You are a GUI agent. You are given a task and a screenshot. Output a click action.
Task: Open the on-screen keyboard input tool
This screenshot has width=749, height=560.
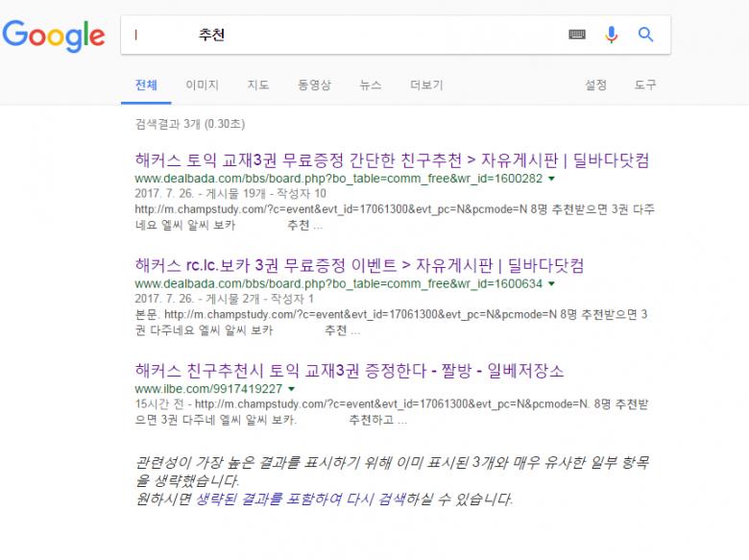tap(577, 35)
